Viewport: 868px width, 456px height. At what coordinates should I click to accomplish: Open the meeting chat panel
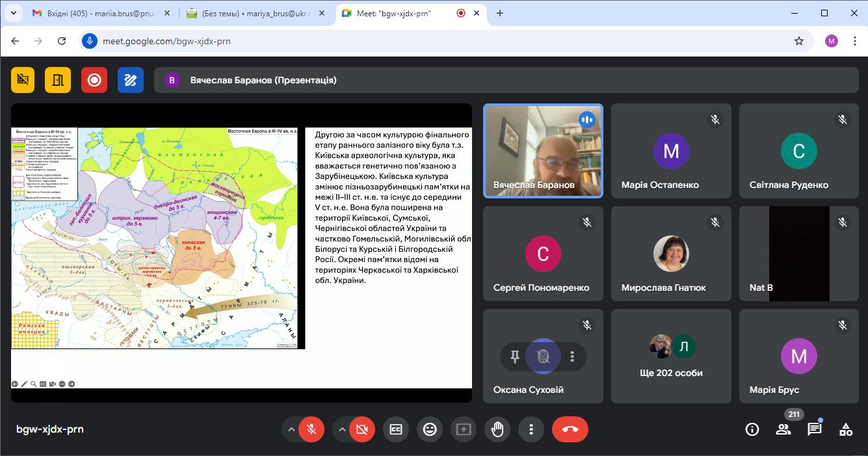[814, 429]
